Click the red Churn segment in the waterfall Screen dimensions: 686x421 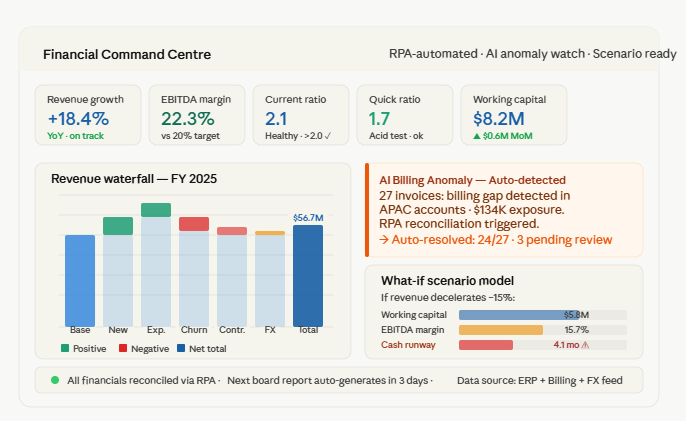[194, 224]
